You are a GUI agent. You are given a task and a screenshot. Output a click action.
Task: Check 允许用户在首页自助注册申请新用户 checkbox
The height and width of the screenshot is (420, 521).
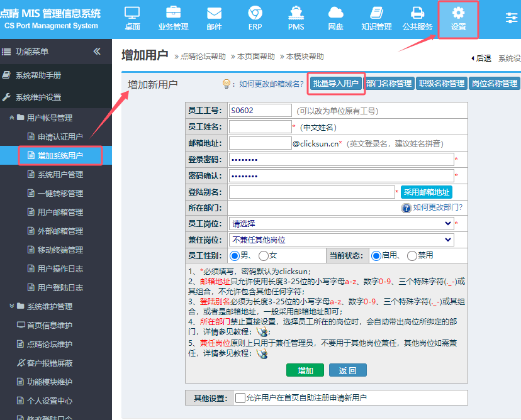pyautogui.click(x=240, y=398)
